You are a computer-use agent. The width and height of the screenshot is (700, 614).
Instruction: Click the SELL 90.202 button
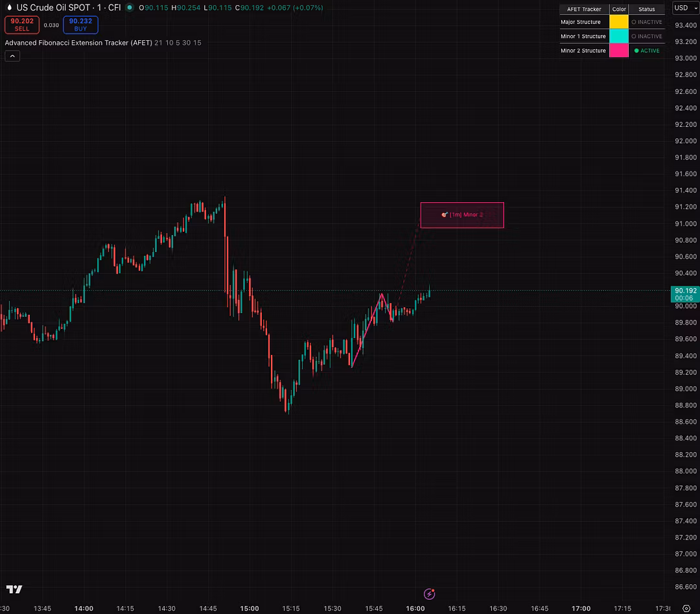[x=22, y=25]
